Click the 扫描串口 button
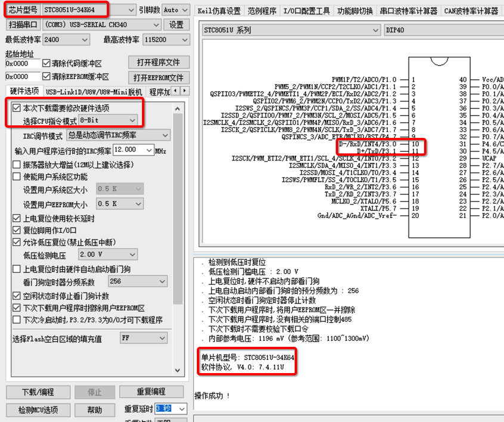This screenshot has width=504, height=422. tap(23, 24)
